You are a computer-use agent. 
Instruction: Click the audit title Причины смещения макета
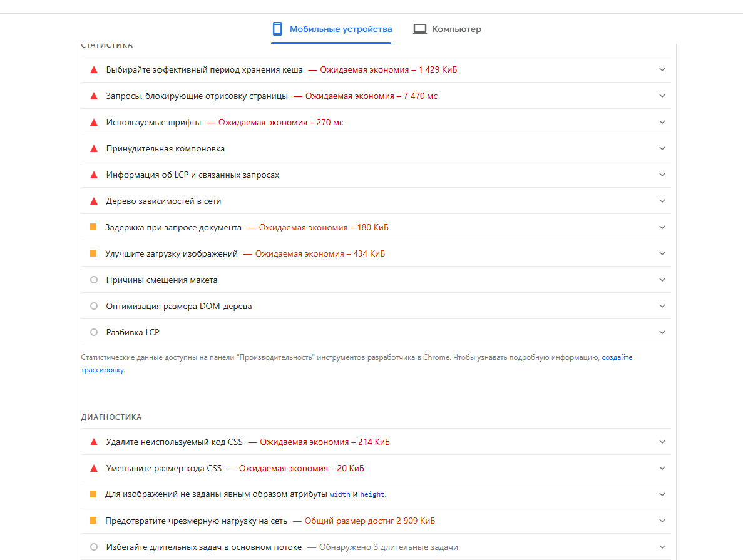point(161,280)
